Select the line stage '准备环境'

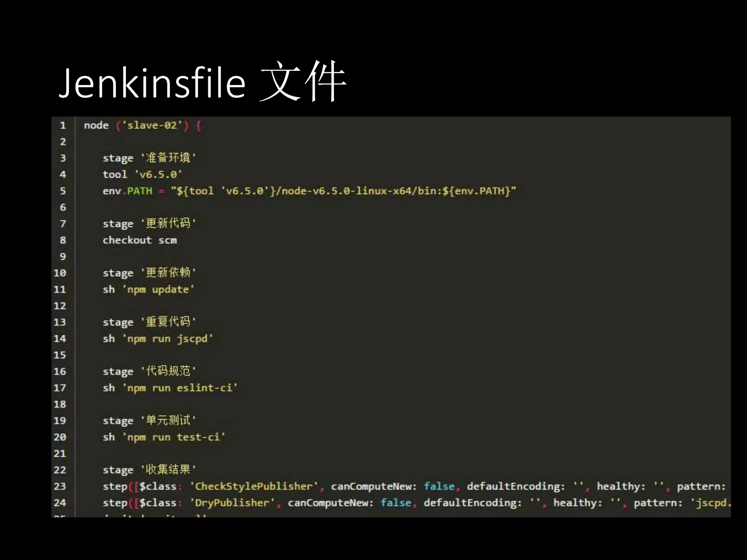[x=149, y=158]
